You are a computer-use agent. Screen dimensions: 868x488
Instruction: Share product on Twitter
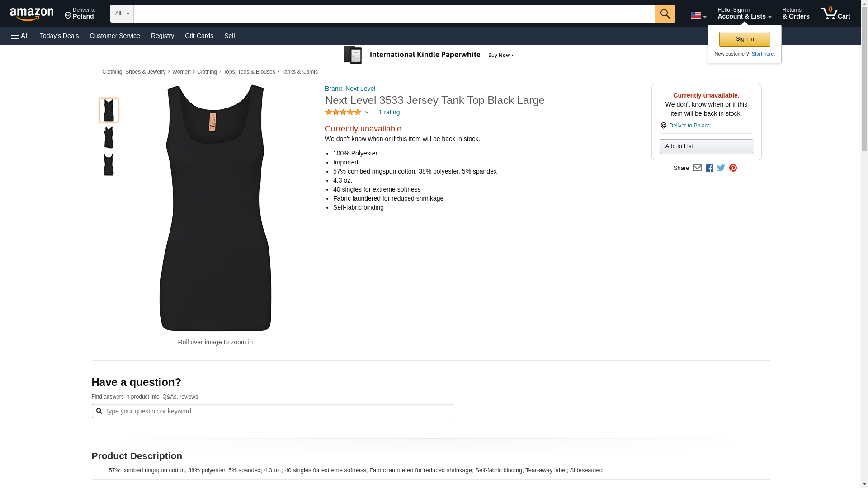click(721, 168)
